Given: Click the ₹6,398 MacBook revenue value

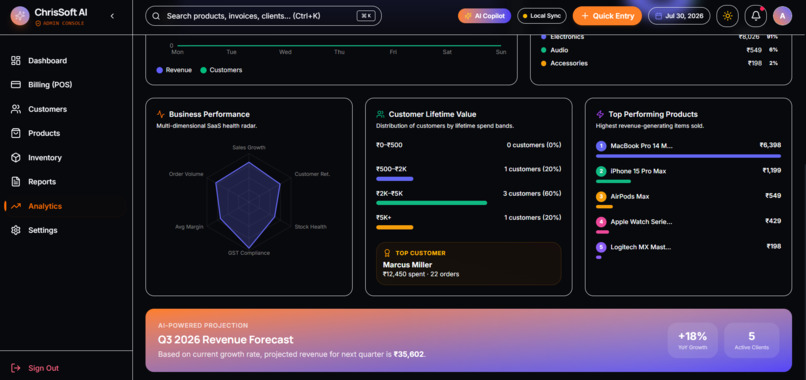Looking at the screenshot, I should click(770, 145).
